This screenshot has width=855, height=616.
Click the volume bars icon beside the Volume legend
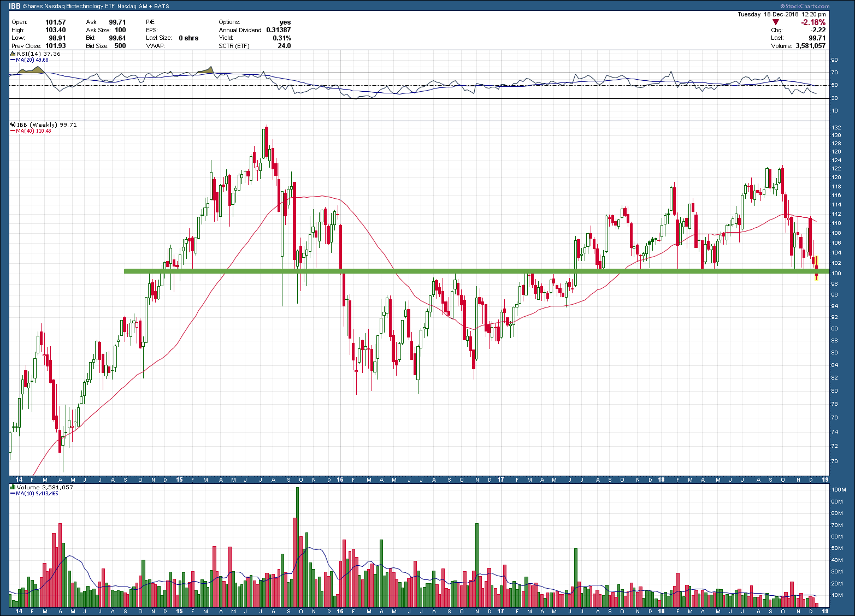(x=13, y=487)
